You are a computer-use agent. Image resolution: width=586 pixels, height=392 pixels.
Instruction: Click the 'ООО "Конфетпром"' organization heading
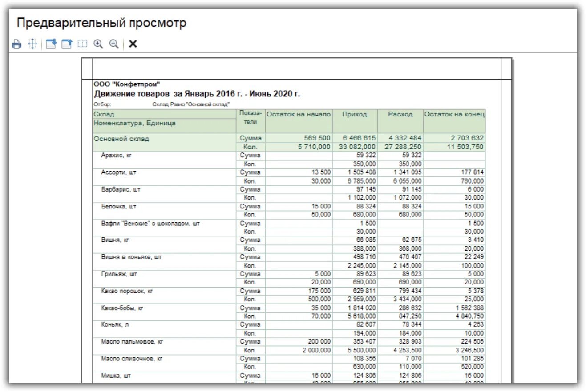click(127, 84)
